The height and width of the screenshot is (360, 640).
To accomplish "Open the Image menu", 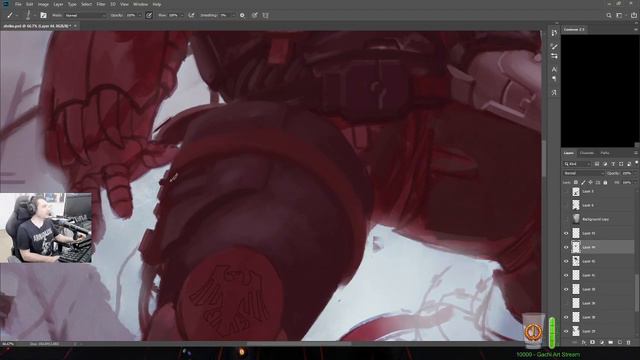I will click(43, 4).
